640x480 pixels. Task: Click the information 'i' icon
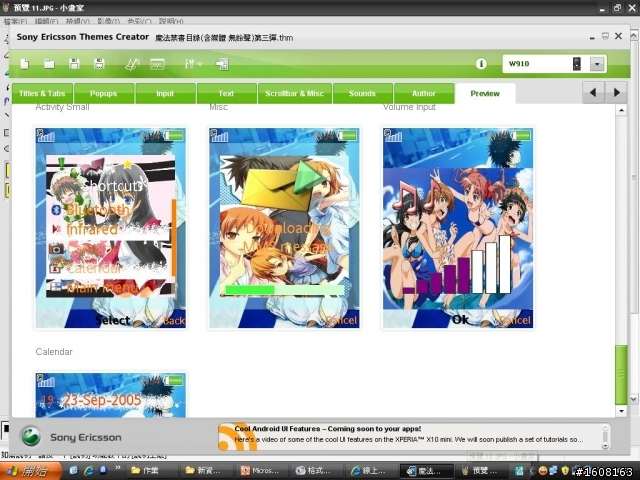click(x=481, y=64)
